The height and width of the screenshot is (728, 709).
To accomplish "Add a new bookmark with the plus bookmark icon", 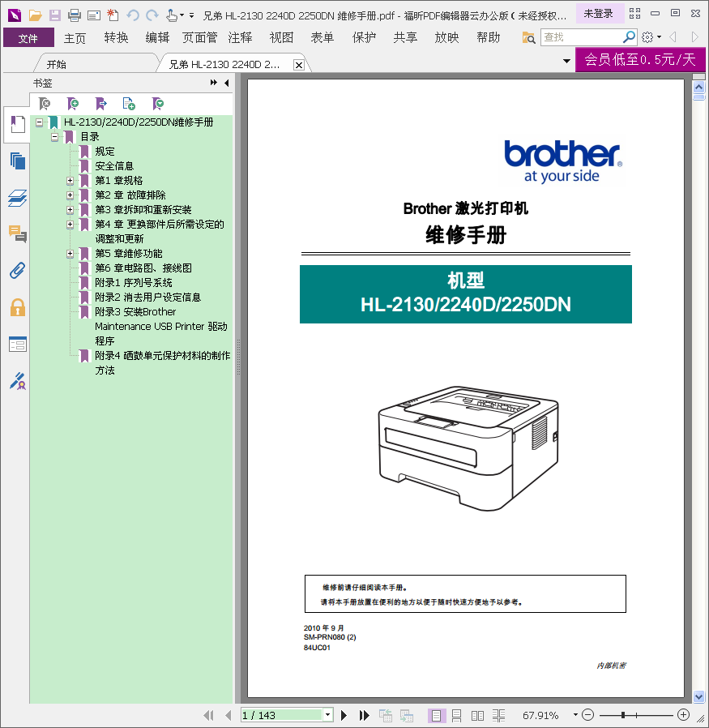I will (x=73, y=104).
